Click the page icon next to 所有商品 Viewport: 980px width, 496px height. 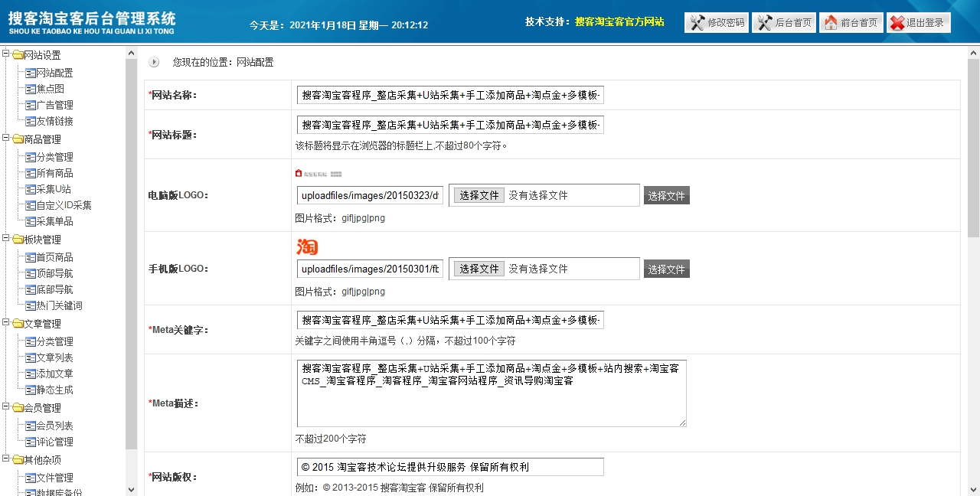click(31, 174)
